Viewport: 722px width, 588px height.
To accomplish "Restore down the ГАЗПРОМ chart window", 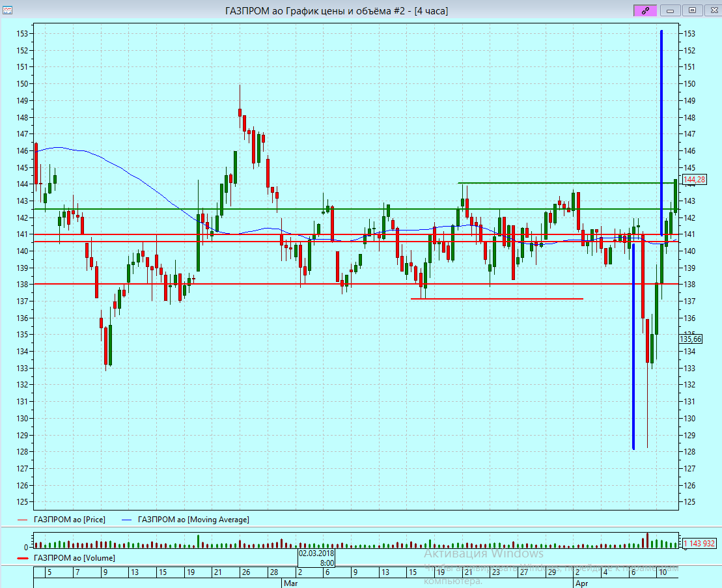I will click(x=691, y=10).
